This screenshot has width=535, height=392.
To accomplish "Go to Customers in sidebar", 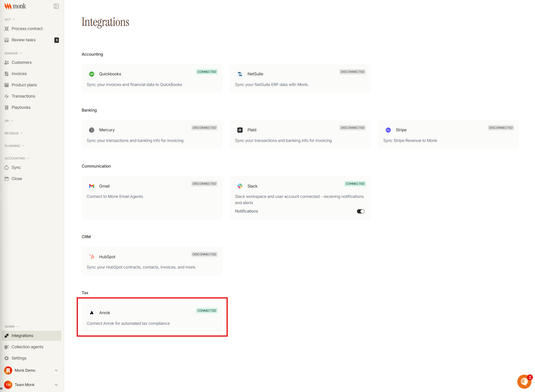I will tap(22, 63).
